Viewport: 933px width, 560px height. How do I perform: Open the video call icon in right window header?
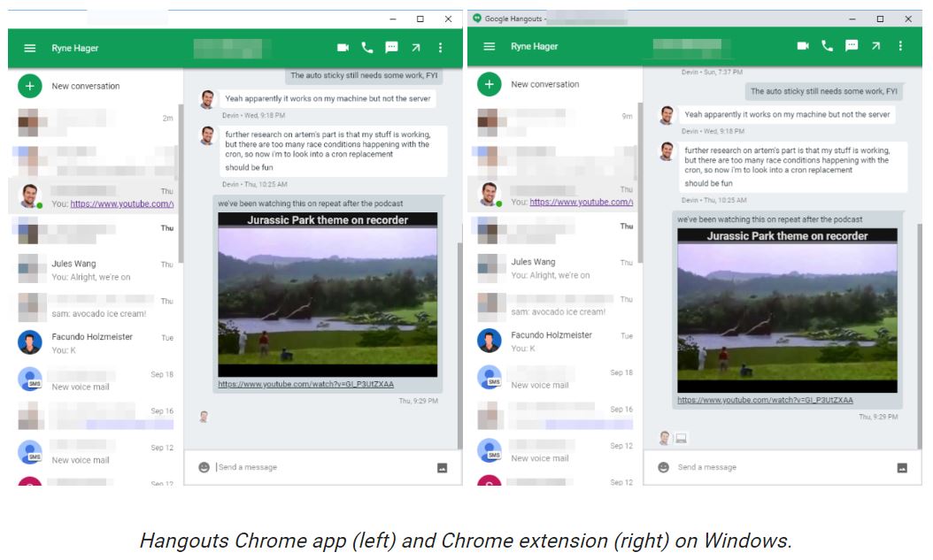point(803,46)
